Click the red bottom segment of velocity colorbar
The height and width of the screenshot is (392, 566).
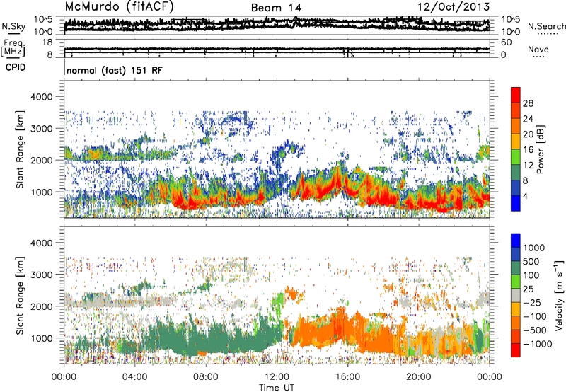(x=516, y=350)
